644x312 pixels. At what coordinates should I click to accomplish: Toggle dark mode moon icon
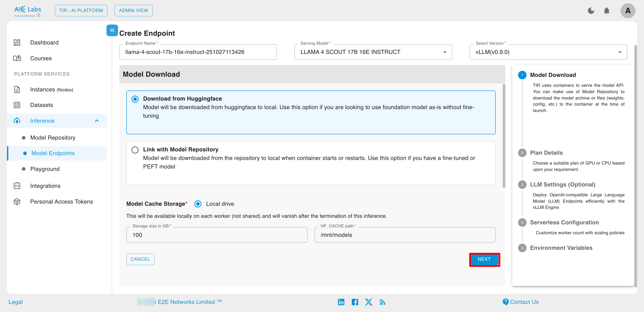coord(591,11)
